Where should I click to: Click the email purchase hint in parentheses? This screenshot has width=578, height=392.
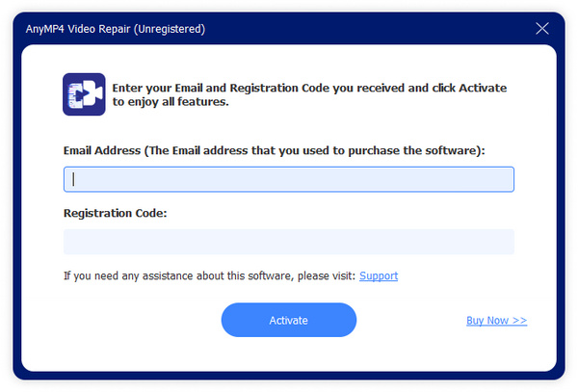[x=327, y=151]
